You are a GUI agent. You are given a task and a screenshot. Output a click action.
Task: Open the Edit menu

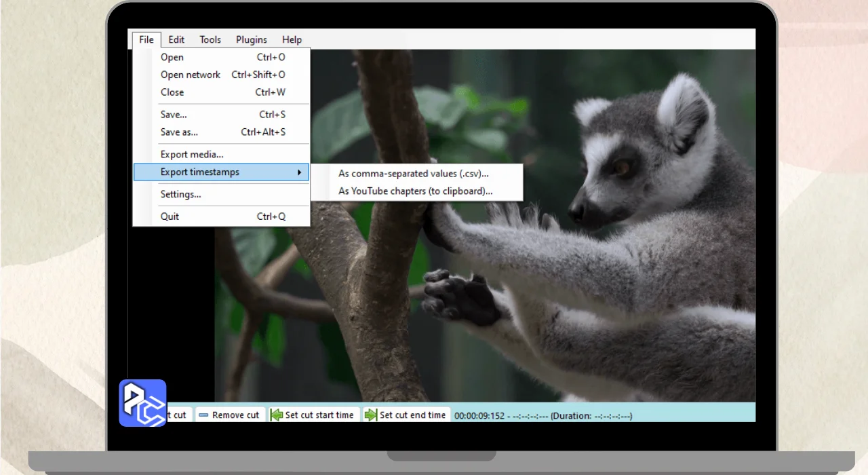[x=176, y=39]
